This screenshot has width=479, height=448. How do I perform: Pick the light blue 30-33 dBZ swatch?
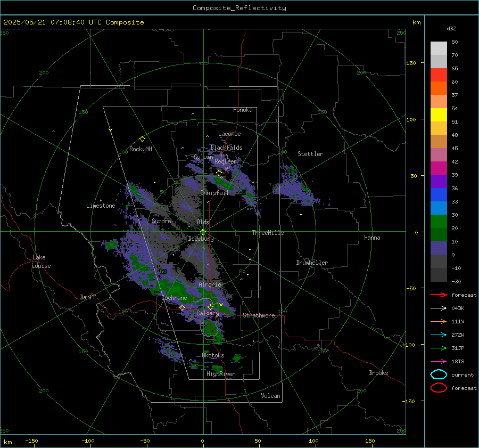439,208
